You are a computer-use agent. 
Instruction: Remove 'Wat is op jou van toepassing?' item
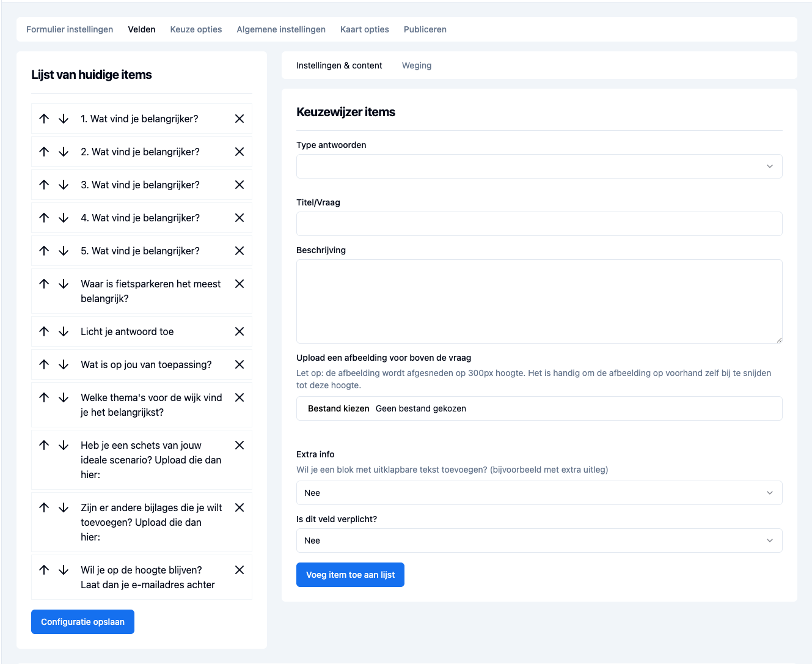point(240,364)
